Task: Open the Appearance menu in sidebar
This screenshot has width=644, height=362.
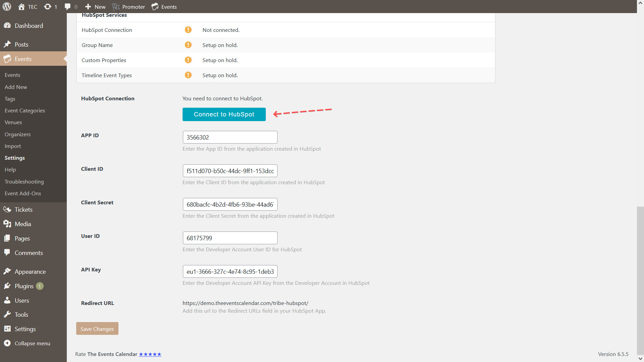Action: (30, 271)
